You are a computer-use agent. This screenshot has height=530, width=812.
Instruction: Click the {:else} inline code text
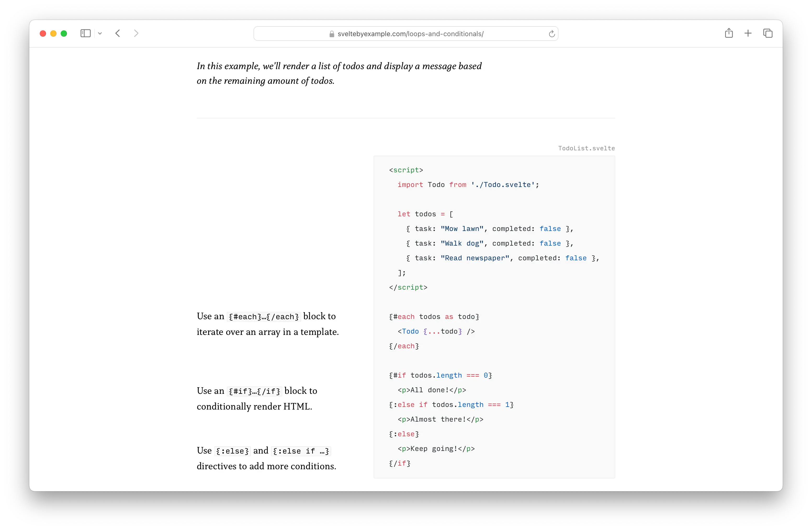click(233, 451)
